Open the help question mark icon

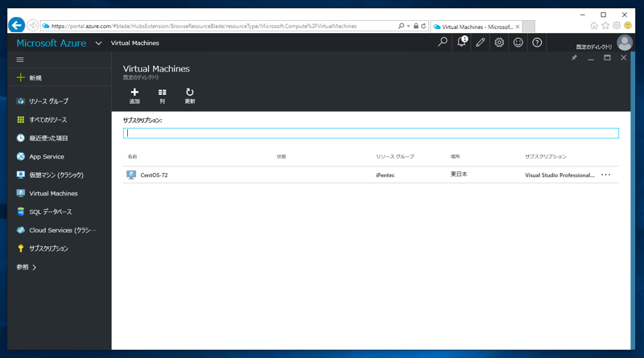pyautogui.click(x=537, y=43)
